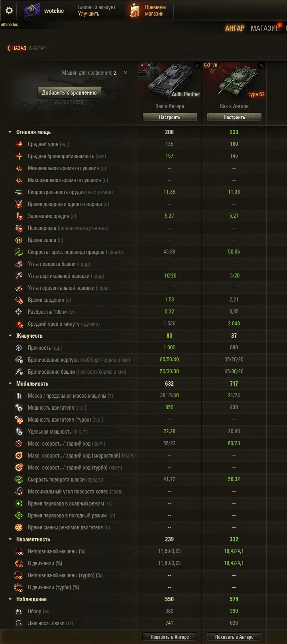
Task: Remove Type 62 from comparison
Action: coord(261,65)
